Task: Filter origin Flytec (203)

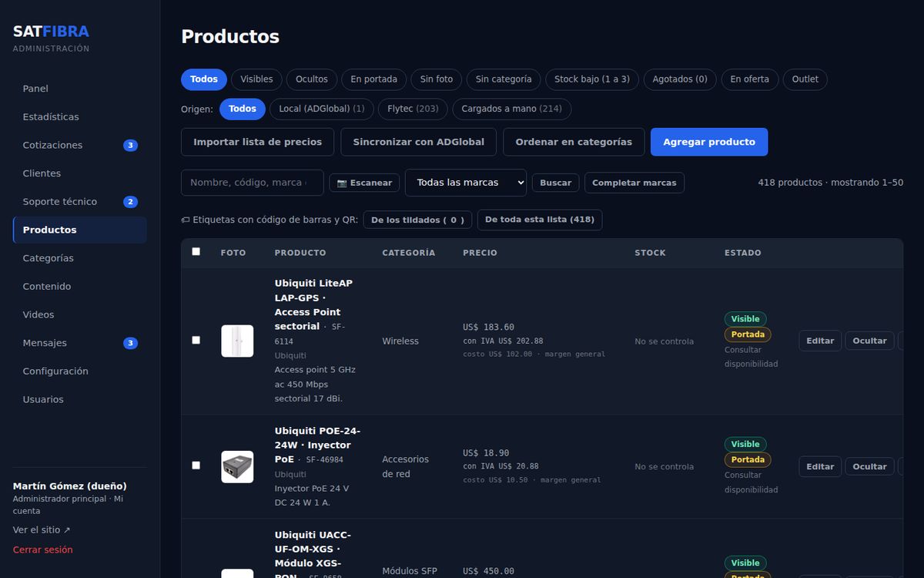Action: (413, 109)
